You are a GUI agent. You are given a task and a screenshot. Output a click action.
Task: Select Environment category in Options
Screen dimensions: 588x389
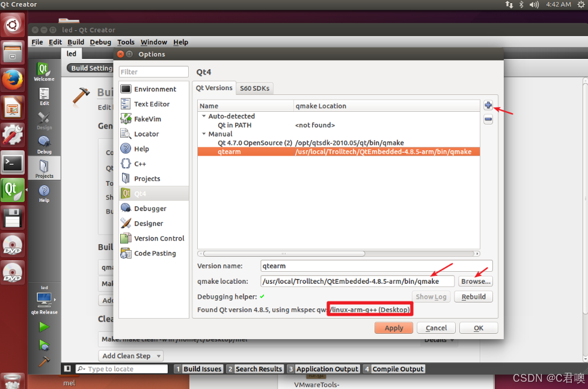[x=154, y=89]
